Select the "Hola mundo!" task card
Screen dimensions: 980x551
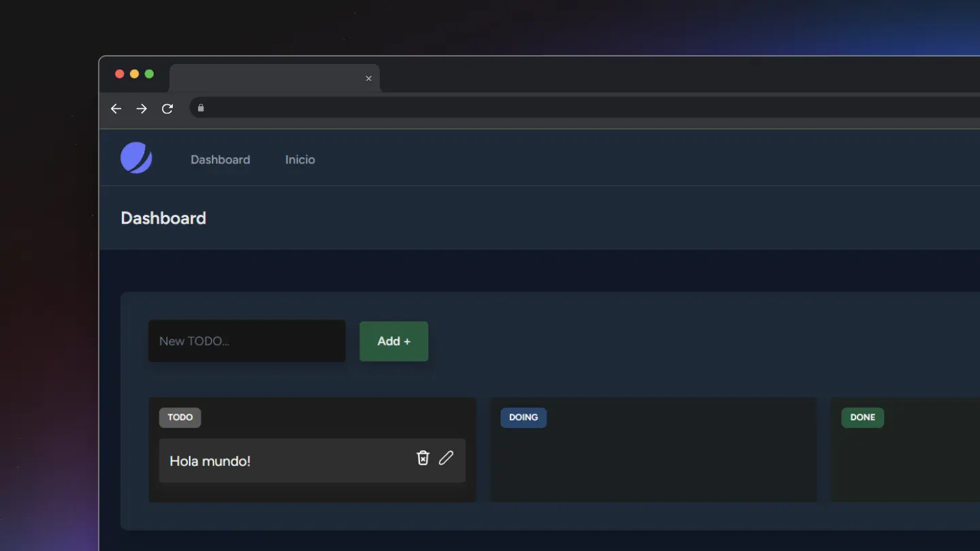point(286,461)
